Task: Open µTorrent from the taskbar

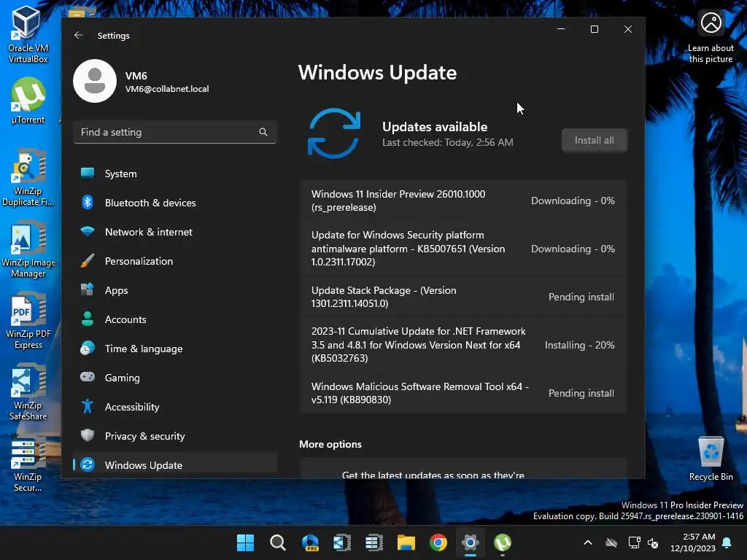Action: tap(503, 542)
